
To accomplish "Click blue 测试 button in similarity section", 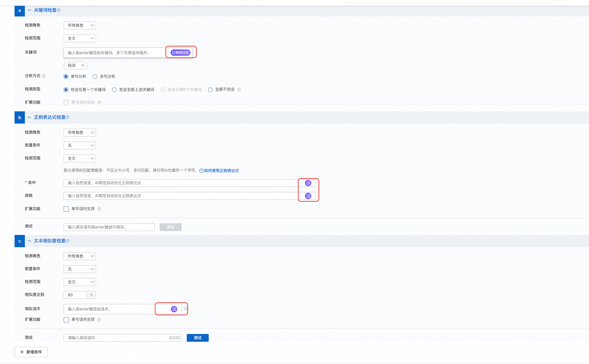I will tap(198, 338).
